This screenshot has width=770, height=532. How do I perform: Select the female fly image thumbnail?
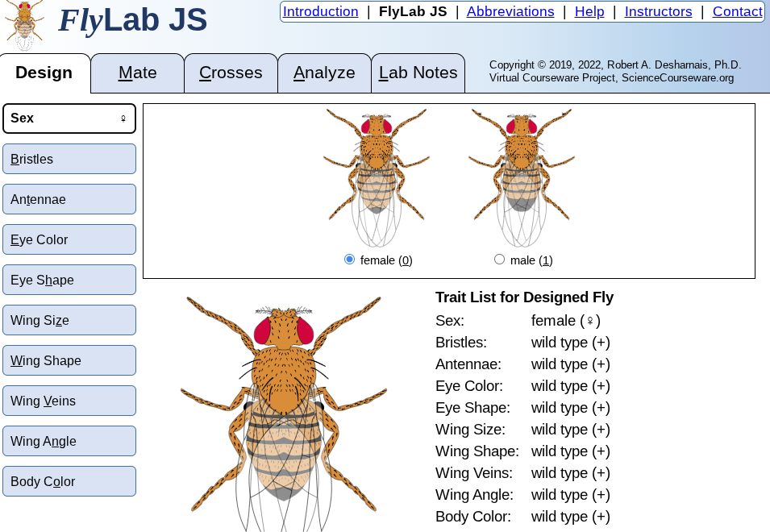point(377,177)
